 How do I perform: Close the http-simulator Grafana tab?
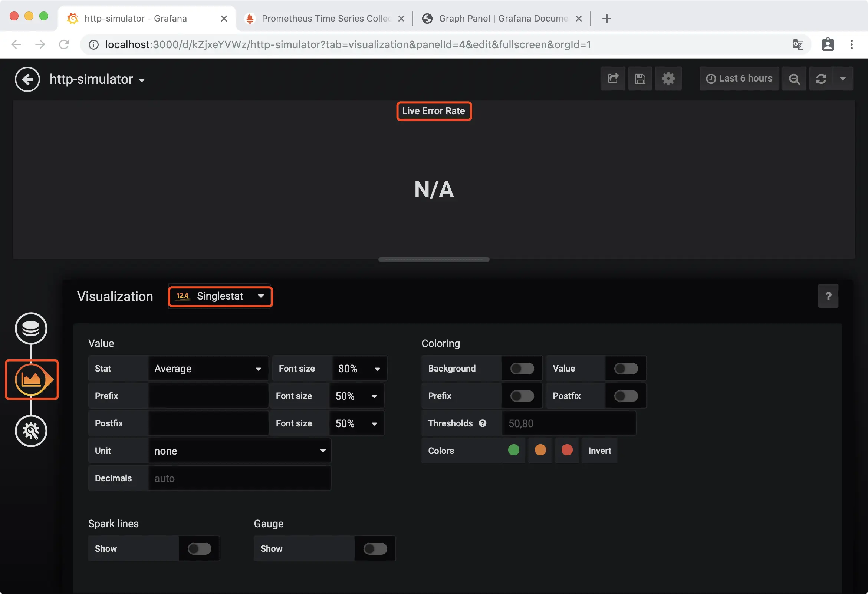point(224,18)
